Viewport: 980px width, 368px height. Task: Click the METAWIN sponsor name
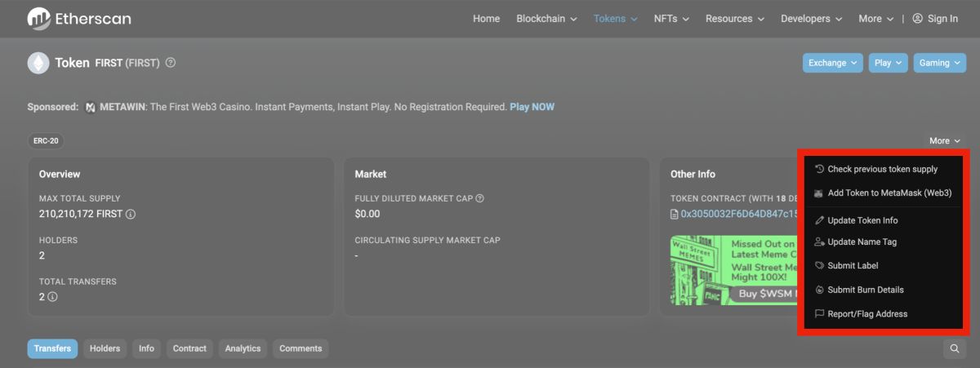click(122, 108)
